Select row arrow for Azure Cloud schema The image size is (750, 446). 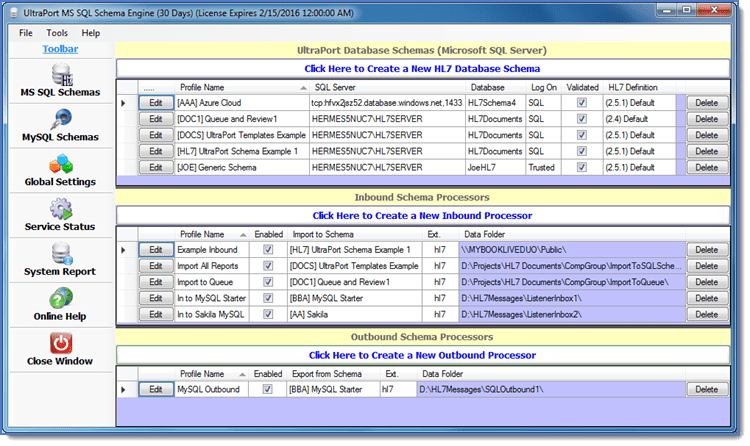[123, 103]
